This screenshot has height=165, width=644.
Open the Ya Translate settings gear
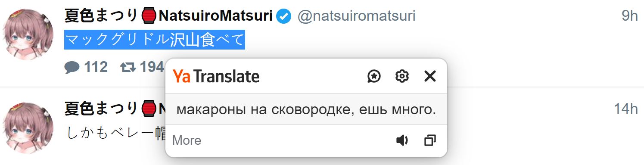point(402,76)
